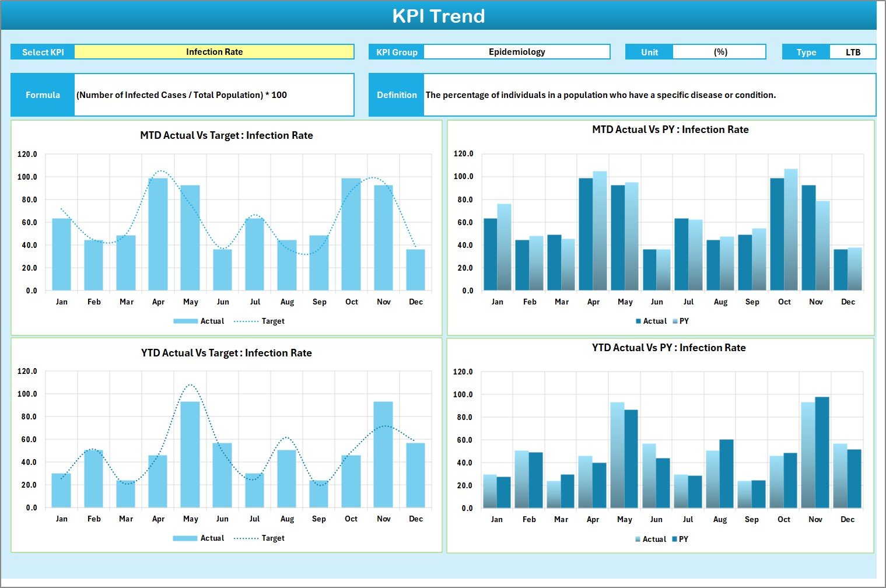886x588 pixels.
Task: Select the blue Formula header label
Action: [42, 94]
